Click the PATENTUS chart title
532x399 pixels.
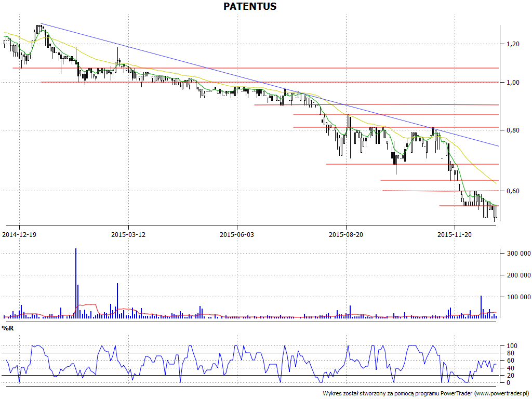click(250, 6)
